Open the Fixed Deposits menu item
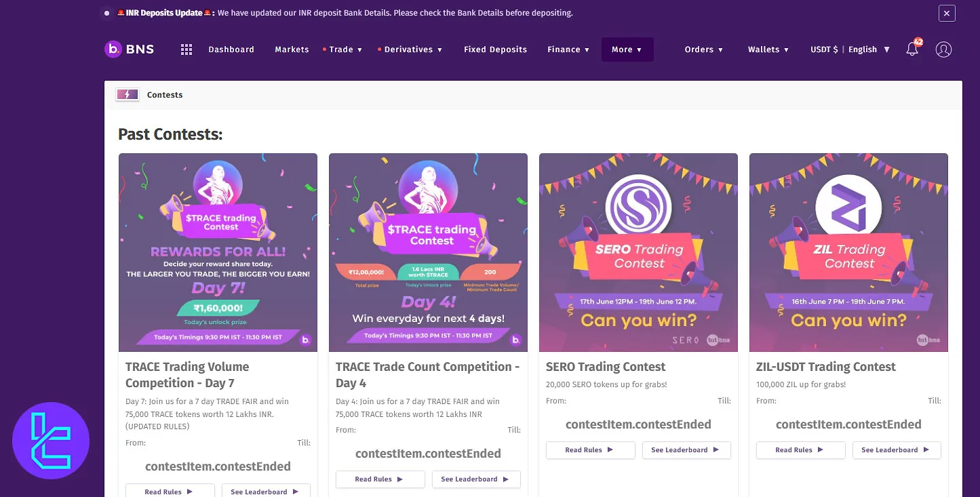Screen dimensions: 980x497 pos(495,49)
